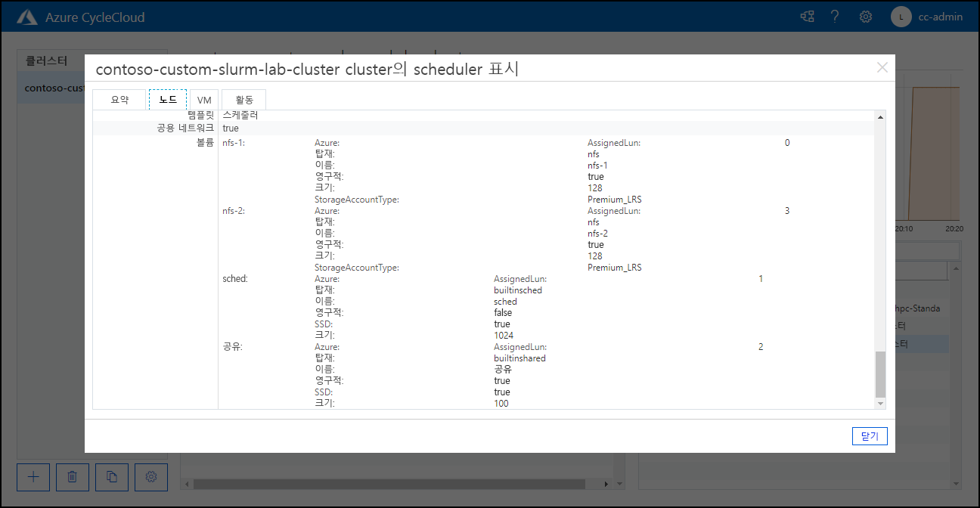Select the contoso-cust cluster in list
This screenshot has height=508, width=980.
click(x=51, y=88)
